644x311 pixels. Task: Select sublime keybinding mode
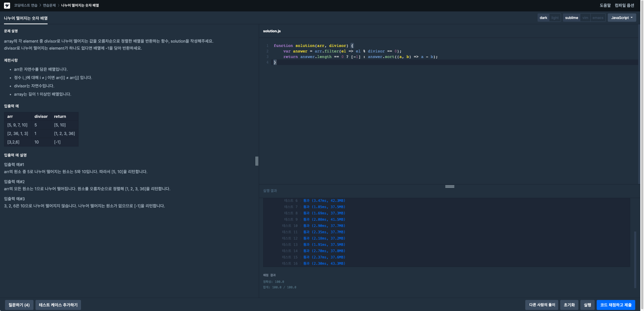572,18
